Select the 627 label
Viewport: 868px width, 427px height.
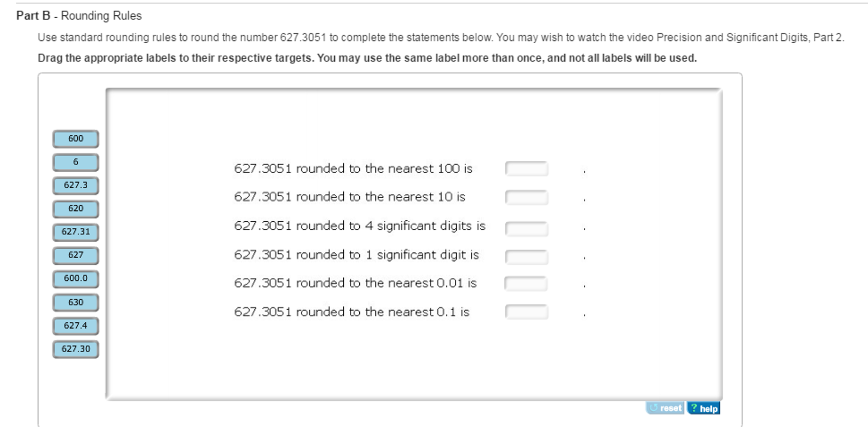point(75,255)
